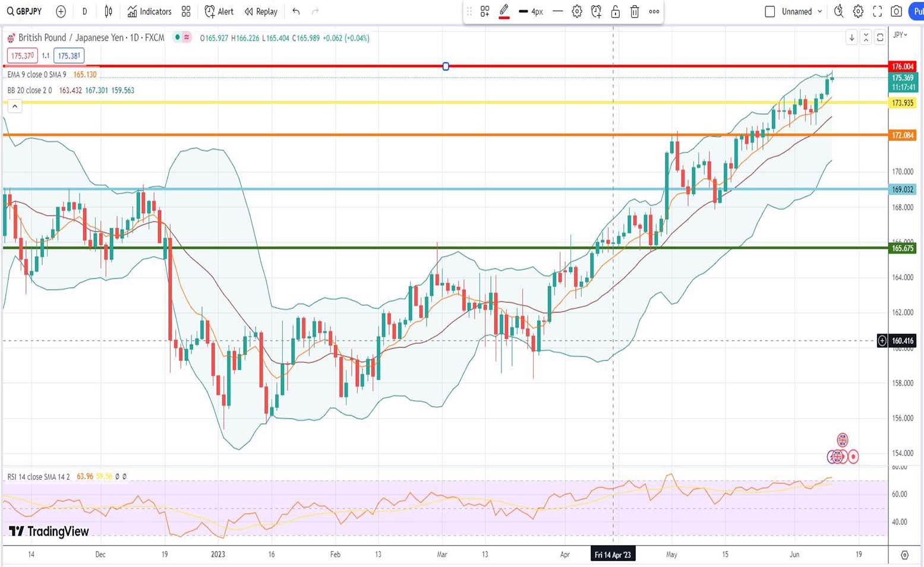Open the indicator templates grid icon

click(x=186, y=11)
